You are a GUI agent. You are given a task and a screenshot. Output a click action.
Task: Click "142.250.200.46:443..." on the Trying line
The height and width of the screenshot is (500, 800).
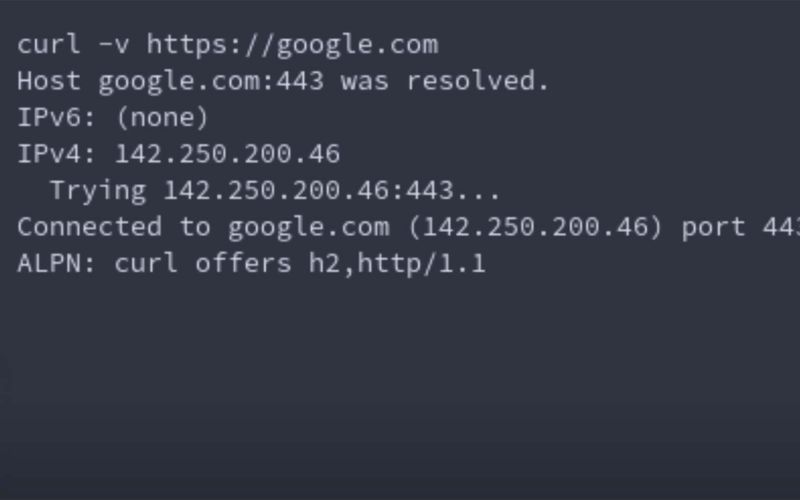point(331,190)
